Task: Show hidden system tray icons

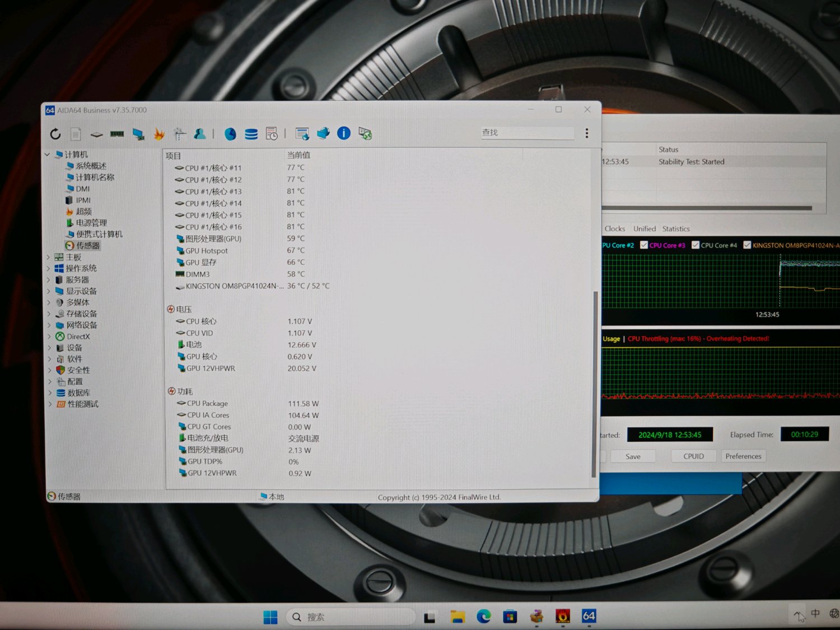Action: tap(797, 615)
